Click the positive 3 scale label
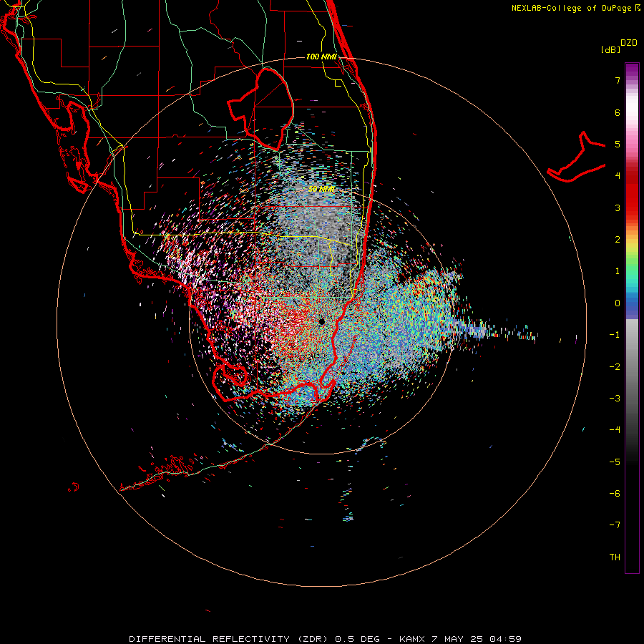 pyautogui.click(x=618, y=208)
